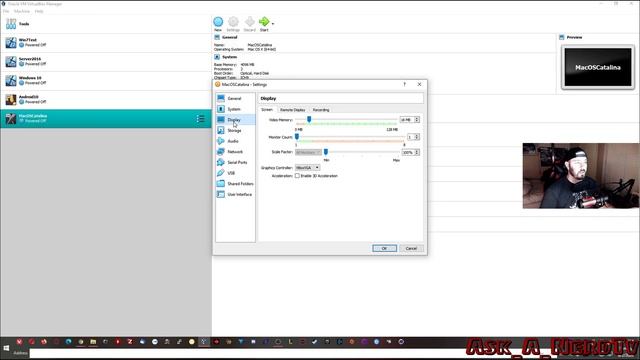Collapse the General section in details pane
This screenshot has width=640, height=360.
coord(217,37)
